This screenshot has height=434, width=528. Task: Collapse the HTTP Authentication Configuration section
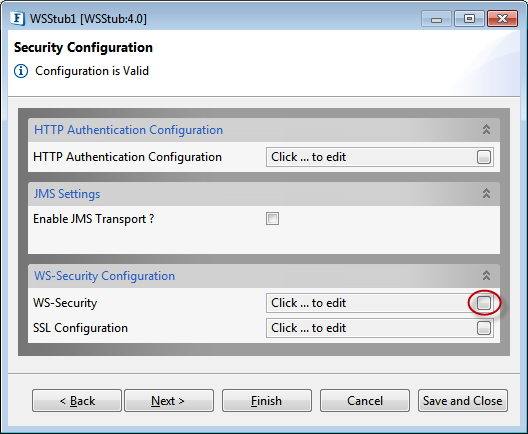486,130
